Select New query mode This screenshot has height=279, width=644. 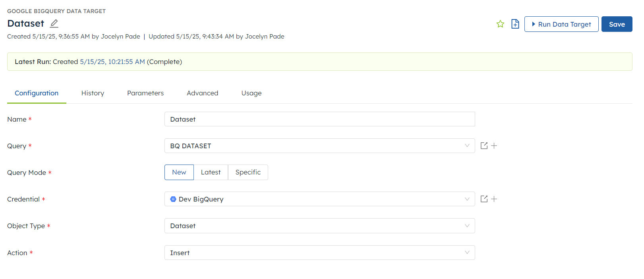click(179, 172)
